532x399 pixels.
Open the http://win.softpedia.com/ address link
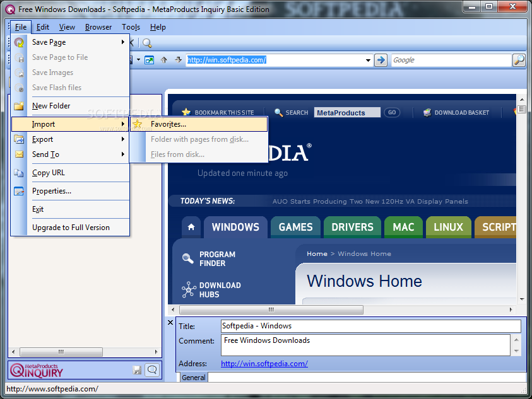click(264, 364)
